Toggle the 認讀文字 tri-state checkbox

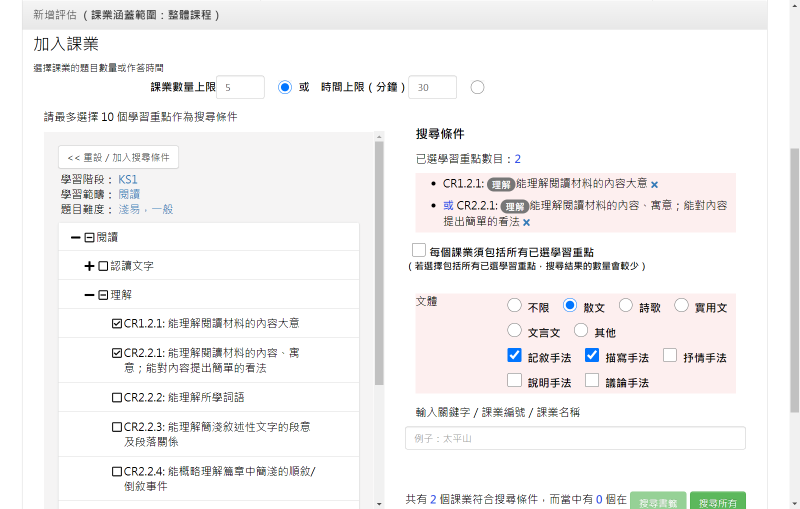click(x=103, y=266)
